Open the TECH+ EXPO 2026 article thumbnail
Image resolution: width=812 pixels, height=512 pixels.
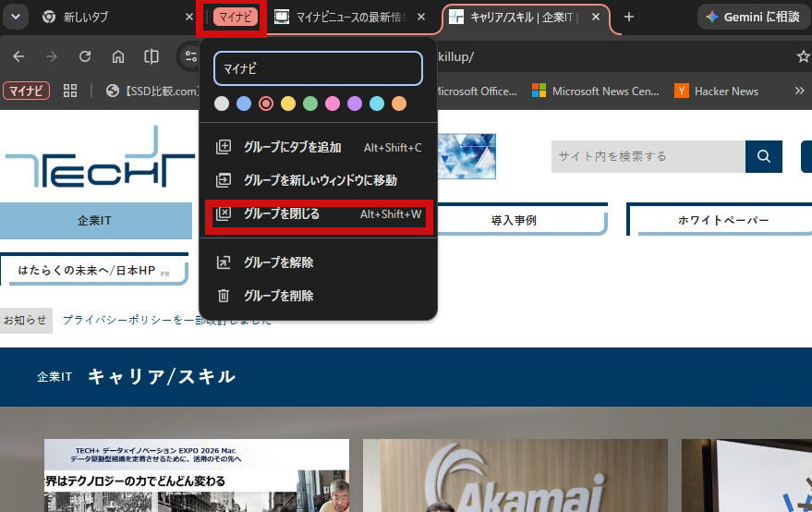click(197, 476)
